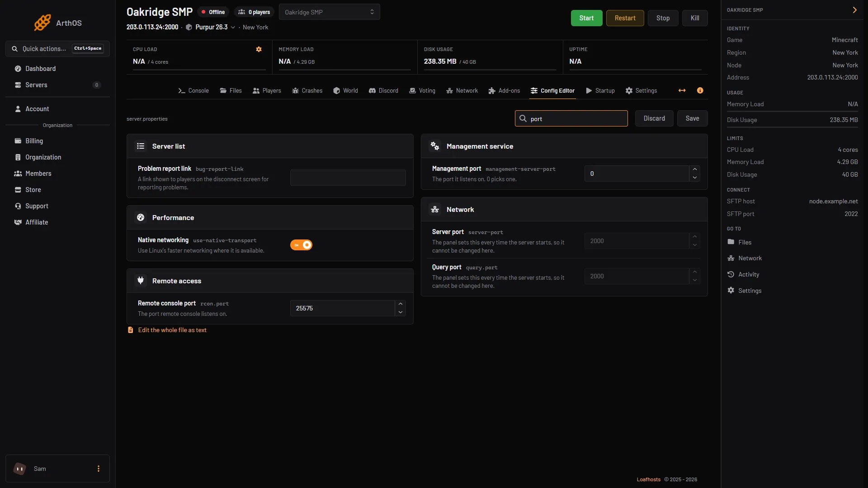Switch to the Startup tab
This screenshot has width=868, height=488.
600,90
